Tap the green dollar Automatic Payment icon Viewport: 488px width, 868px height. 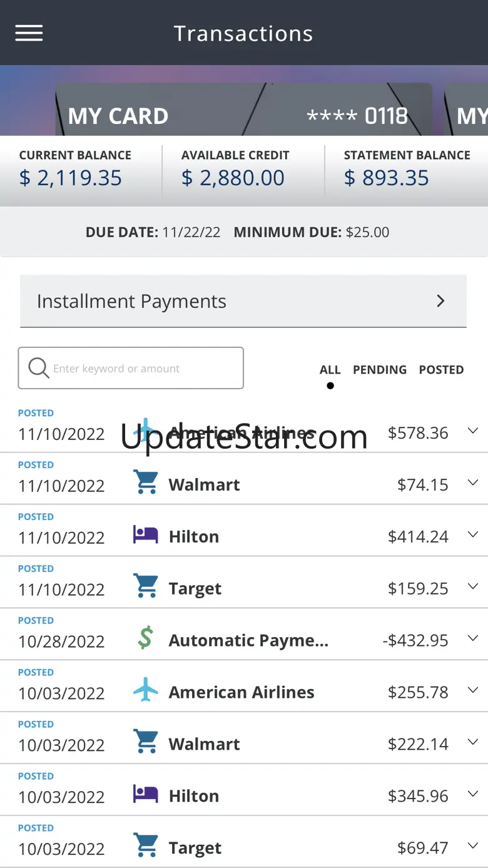(x=145, y=638)
